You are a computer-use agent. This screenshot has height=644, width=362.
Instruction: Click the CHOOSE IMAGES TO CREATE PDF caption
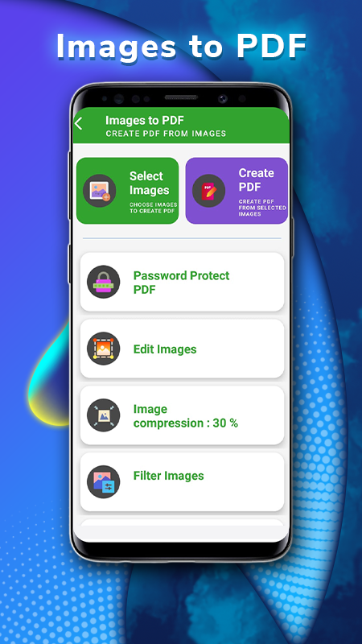(x=154, y=208)
